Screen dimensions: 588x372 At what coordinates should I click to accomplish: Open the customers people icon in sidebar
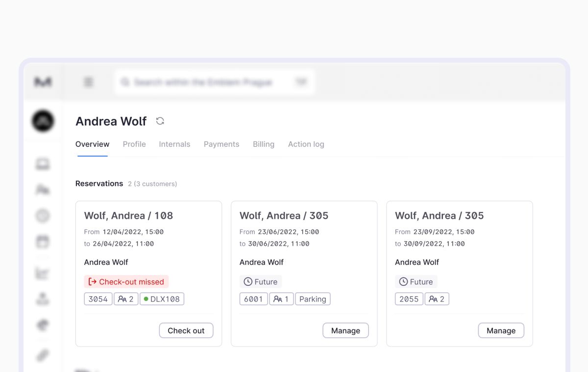point(43,189)
